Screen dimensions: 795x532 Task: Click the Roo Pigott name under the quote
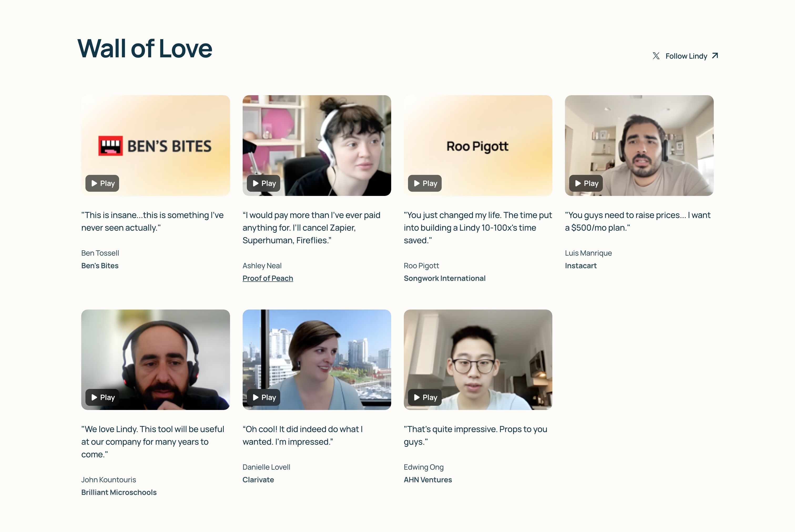(x=421, y=266)
